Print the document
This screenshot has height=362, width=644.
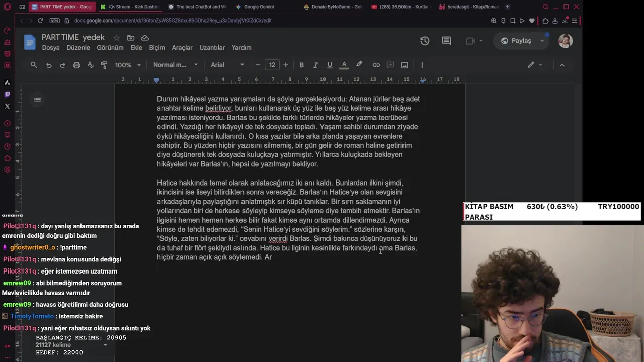76,65
